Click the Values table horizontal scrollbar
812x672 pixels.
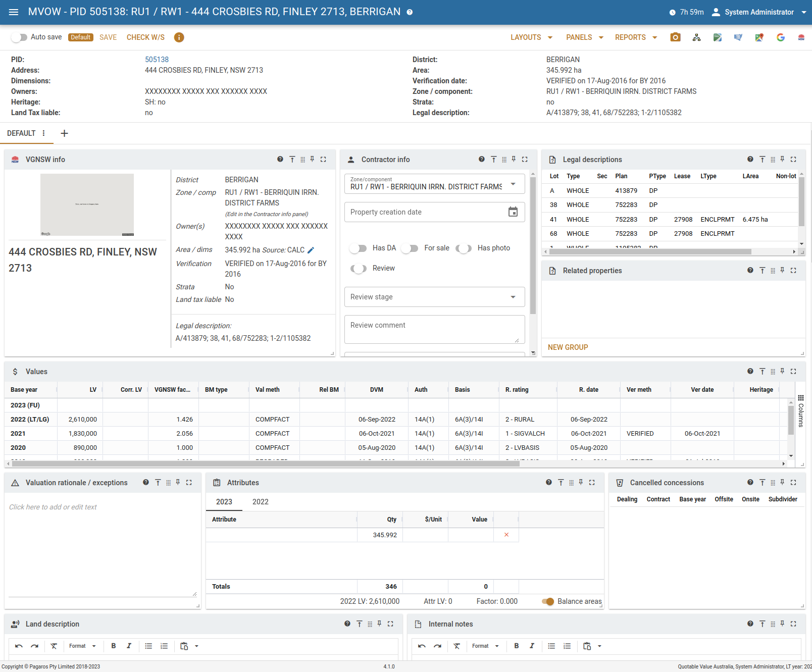tap(266, 463)
